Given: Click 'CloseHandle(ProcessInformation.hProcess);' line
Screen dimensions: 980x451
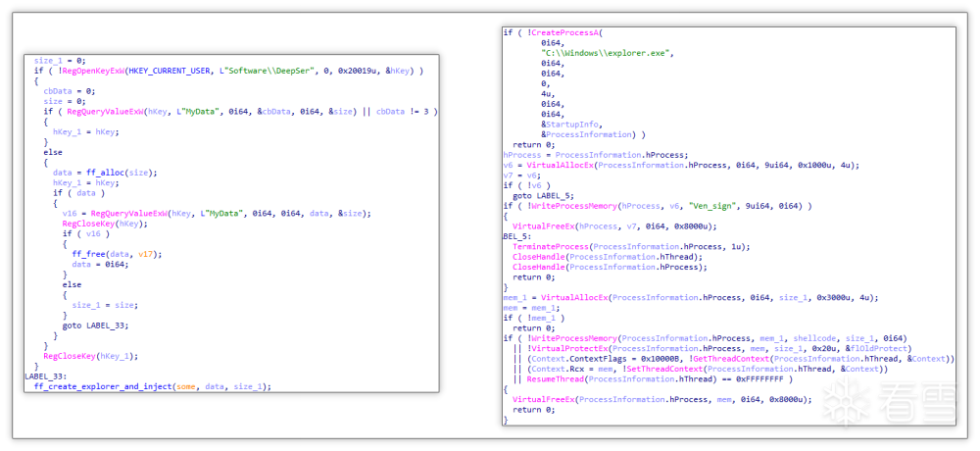Looking at the screenshot, I should click(x=610, y=267).
